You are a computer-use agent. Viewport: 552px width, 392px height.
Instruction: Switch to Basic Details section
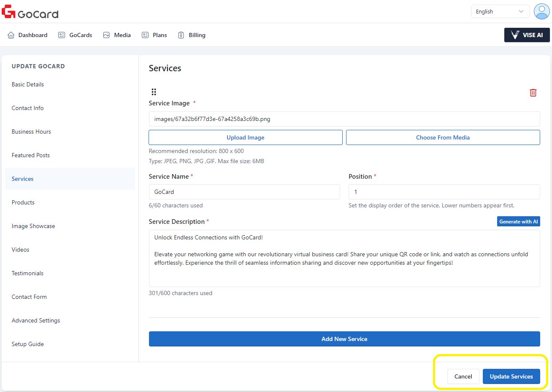28,84
